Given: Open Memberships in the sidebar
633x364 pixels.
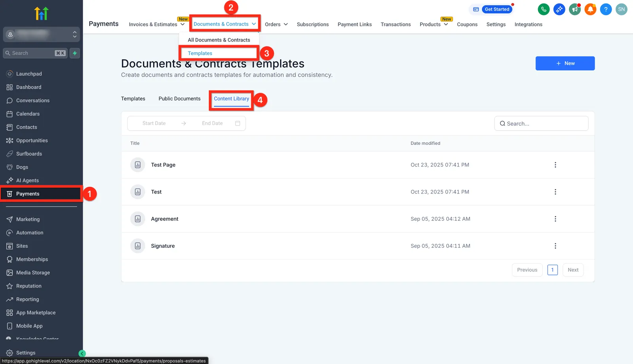Looking at the screenshot, I should [x=32, y=259].
